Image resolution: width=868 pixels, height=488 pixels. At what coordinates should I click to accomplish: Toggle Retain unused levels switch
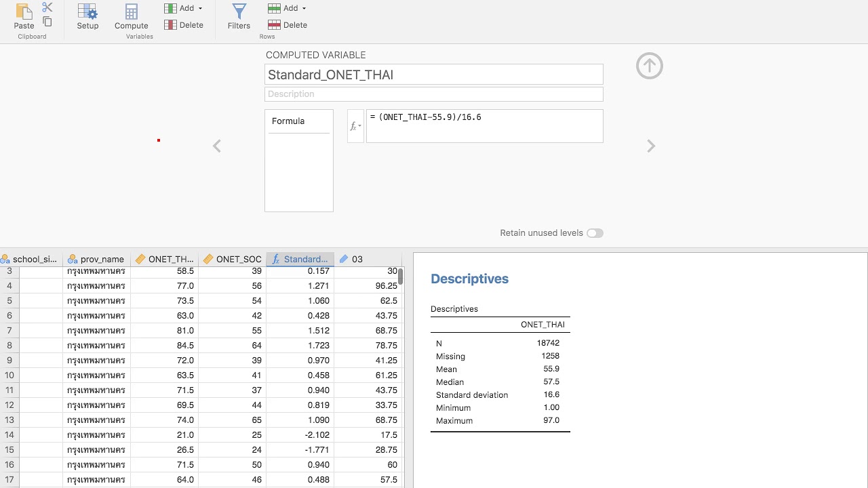595,233
